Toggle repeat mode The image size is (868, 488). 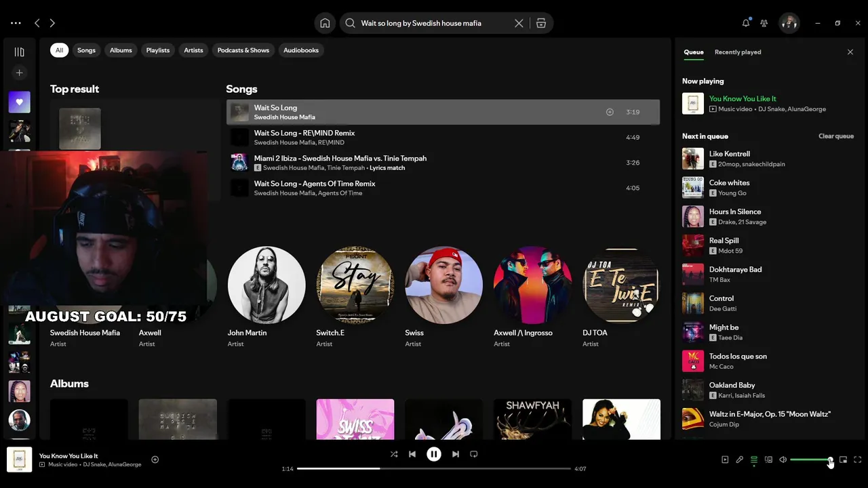(x=474, y=454)
